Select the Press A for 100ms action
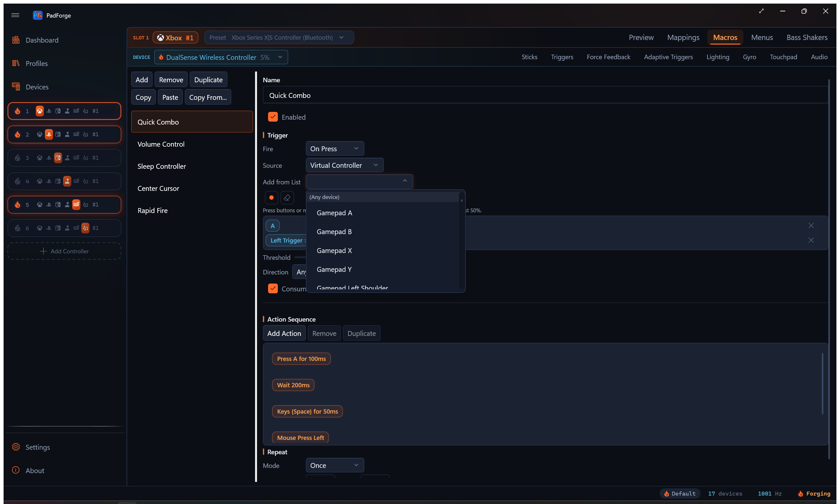The height and width of the screenshot is (504, 840). [x=301, y=359]
